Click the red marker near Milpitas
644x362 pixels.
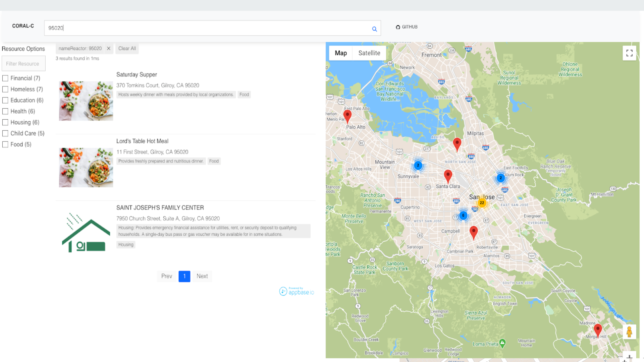point(457,144)
